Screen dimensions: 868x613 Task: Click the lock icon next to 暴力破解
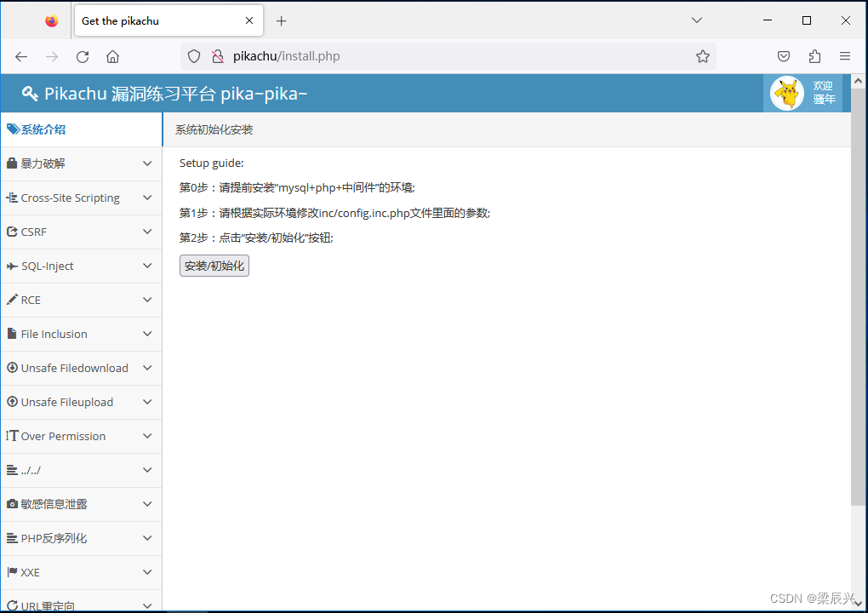12,163
